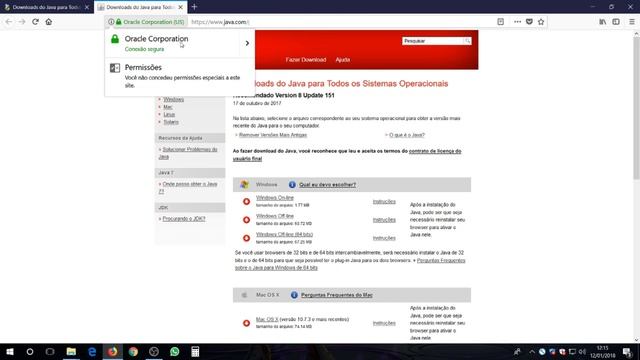Save page to Pocket icon
The height and width of the screenshot is (360, 640).
[529, 22]
